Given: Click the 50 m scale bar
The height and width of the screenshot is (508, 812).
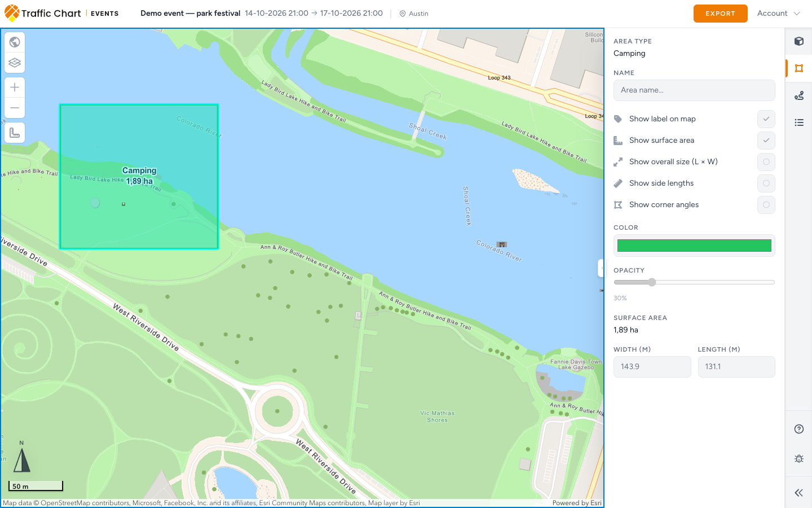Looking at the screenshot, I should point(36,486).
